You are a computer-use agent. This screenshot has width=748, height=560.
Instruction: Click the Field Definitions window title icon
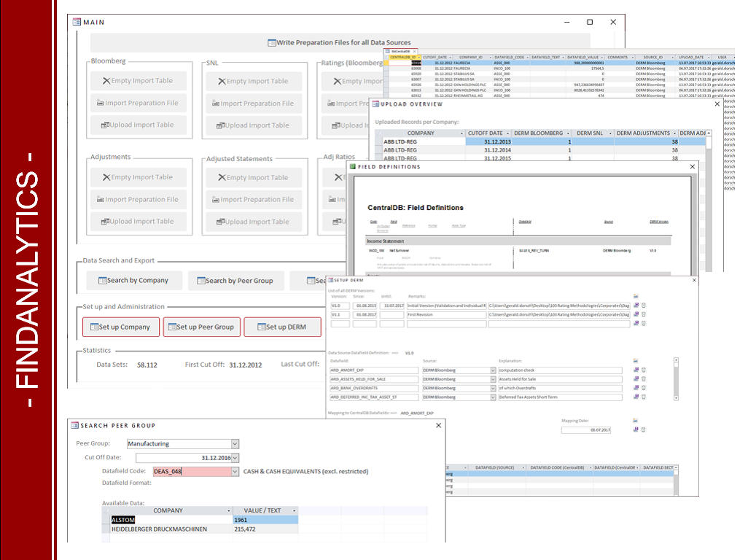354,167
